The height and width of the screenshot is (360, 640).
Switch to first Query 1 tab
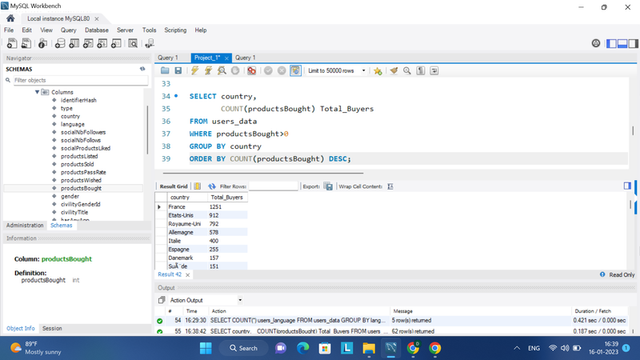[x=168, y=58]
